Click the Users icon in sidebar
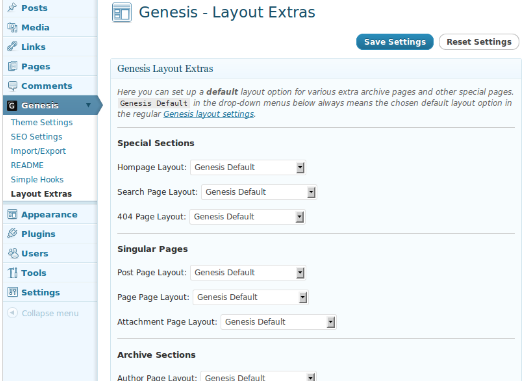This screenshot has height=381, width=526. pyautogui.click(x=13, y=253)
